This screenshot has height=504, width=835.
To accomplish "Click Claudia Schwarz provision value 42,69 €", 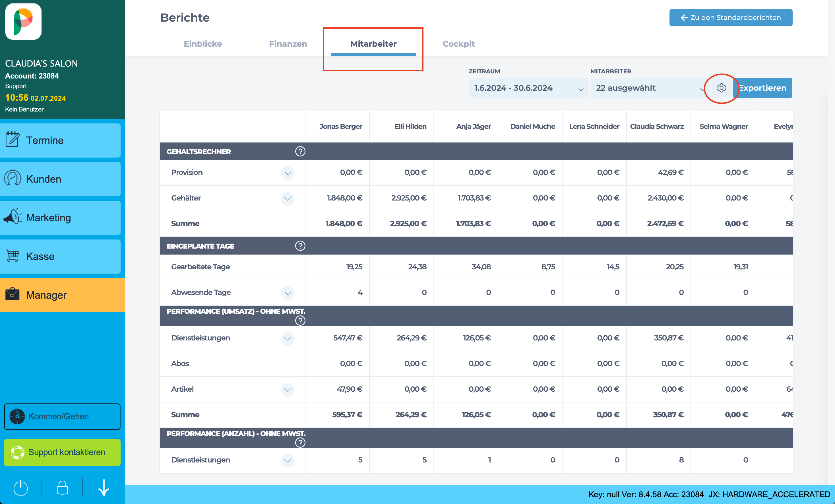I will pyautogui.click(x=671, y=173).
